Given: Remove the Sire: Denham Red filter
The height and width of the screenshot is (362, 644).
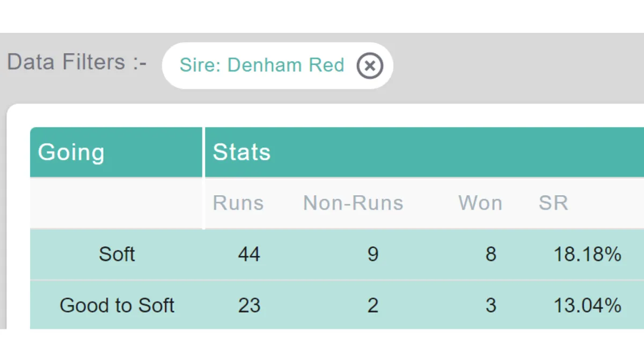Looking at the screenshot, I should tap(370, 66).
